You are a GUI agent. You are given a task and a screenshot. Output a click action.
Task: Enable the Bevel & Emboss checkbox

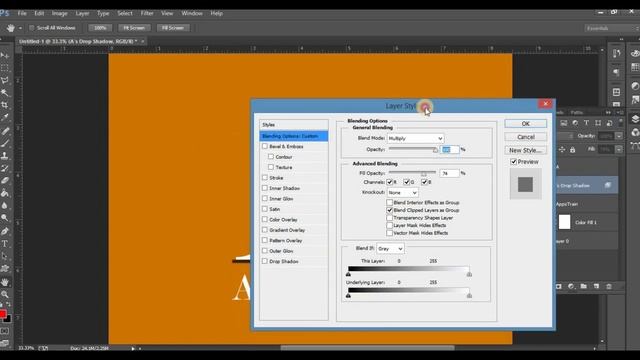click(265, 146)
